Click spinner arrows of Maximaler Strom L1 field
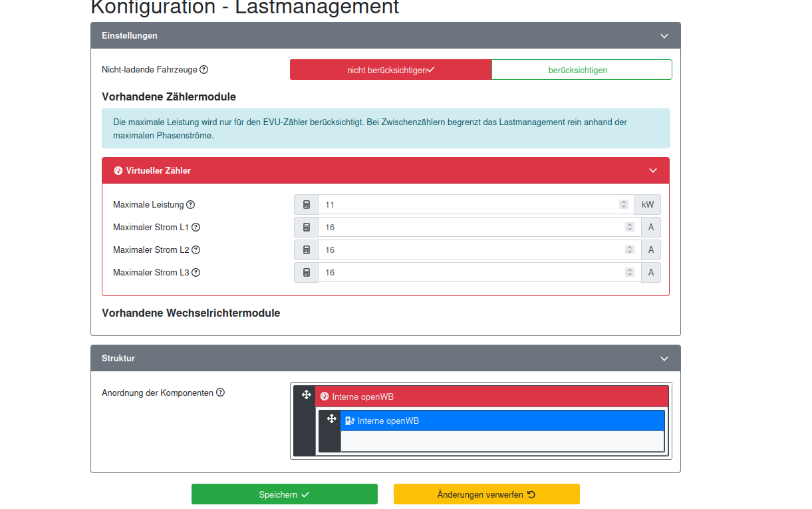 point(629,227)
